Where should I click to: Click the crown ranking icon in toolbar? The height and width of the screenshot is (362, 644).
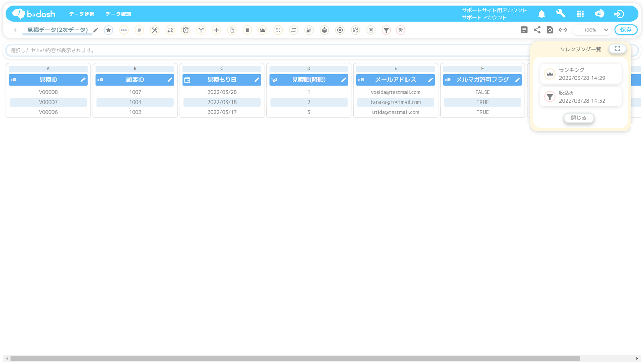(x=263, y=30)
